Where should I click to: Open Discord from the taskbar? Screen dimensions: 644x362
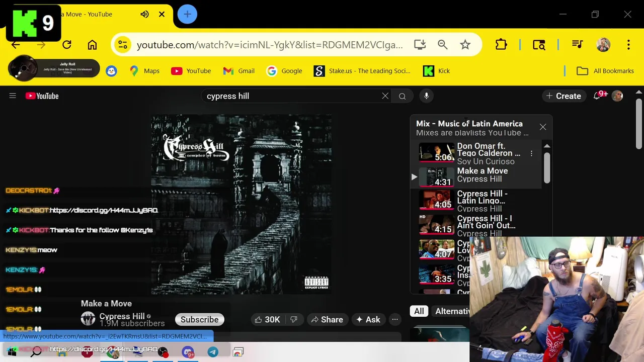pyautogui.click(x=188, y=352)
